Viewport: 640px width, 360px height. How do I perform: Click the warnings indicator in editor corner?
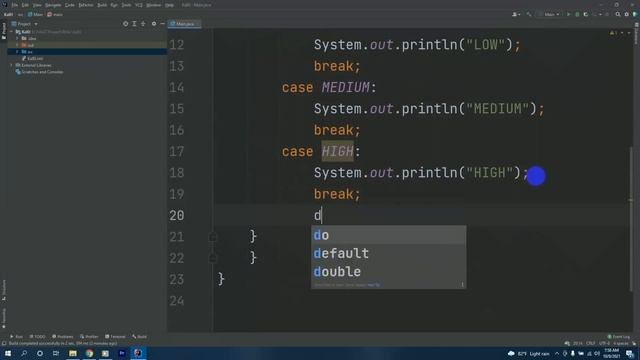(x=613, y=33)
